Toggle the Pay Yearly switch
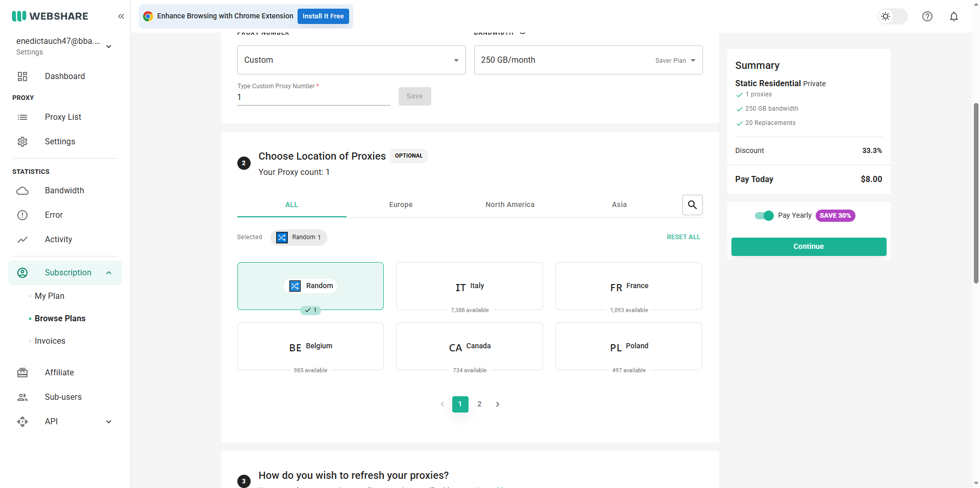980x488 pixels. click(x=764, y=216)
